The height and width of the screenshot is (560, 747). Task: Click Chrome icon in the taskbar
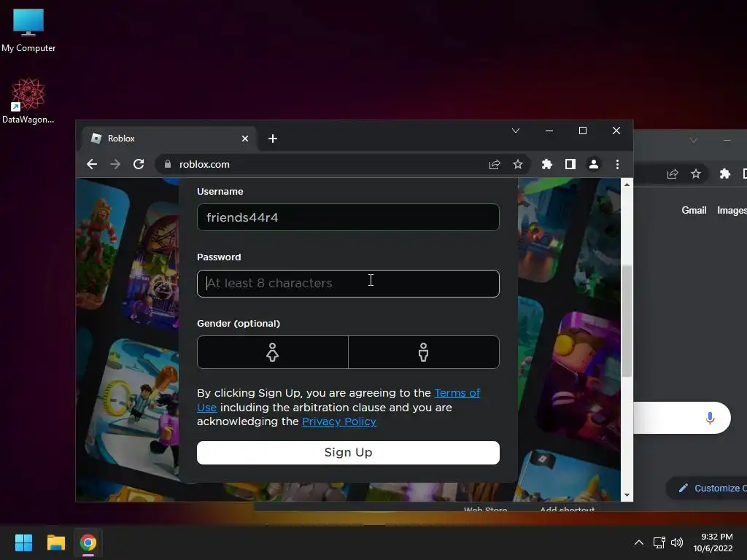pos(88,542)
